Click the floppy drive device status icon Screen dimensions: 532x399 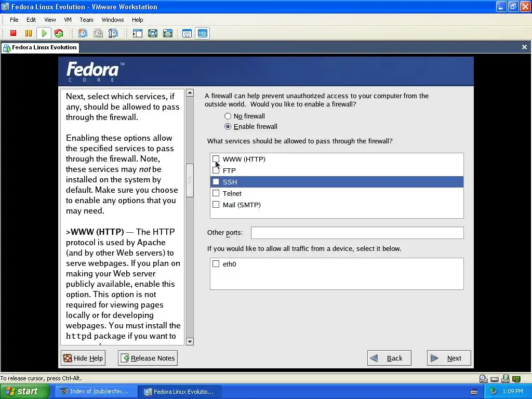[505, 379]
